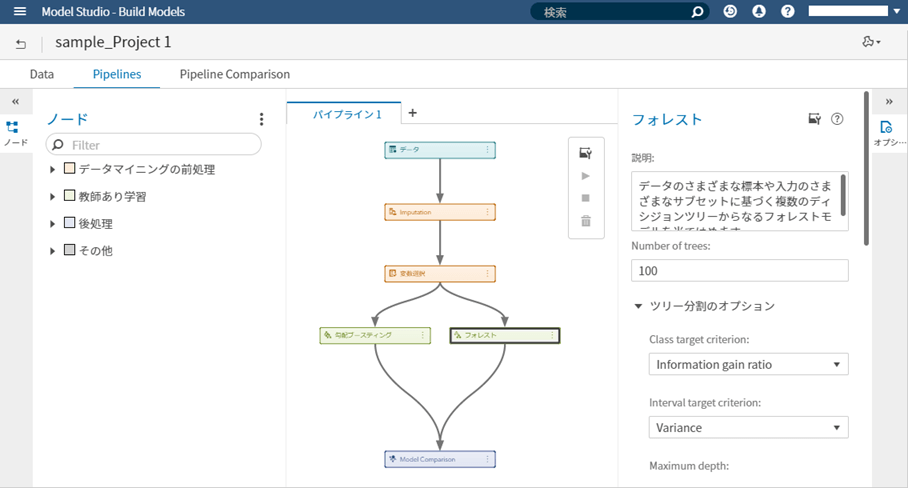The height and width of the screenshot is (488, 908).
Task: Click the trash delete icon in pipeline toolbar
Action: pyautogui.click(x=586, y=221)
